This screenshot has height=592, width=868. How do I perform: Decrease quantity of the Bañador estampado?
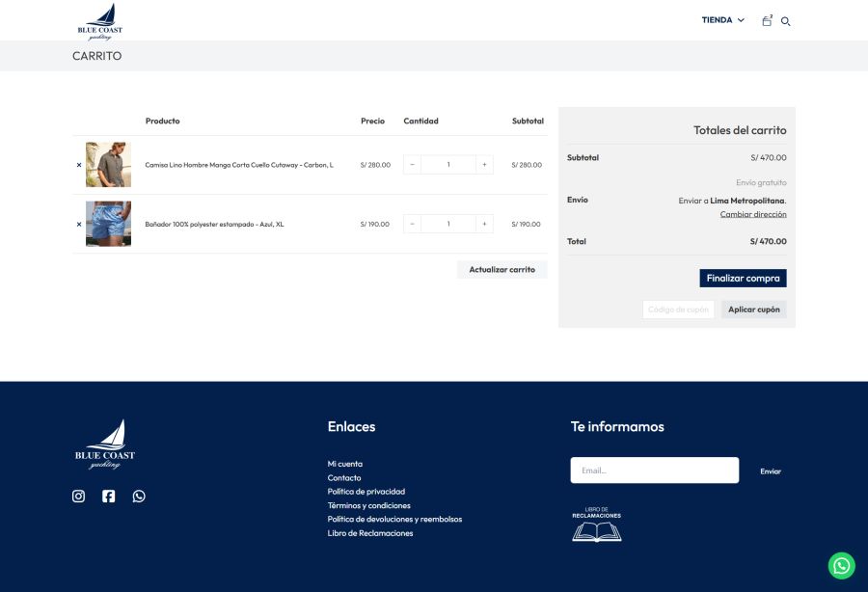click(x=412, y=223)
